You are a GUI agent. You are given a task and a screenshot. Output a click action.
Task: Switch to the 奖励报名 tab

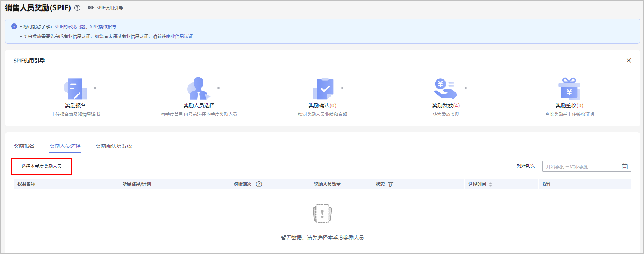pyautogui.click(x=24, y=146)
